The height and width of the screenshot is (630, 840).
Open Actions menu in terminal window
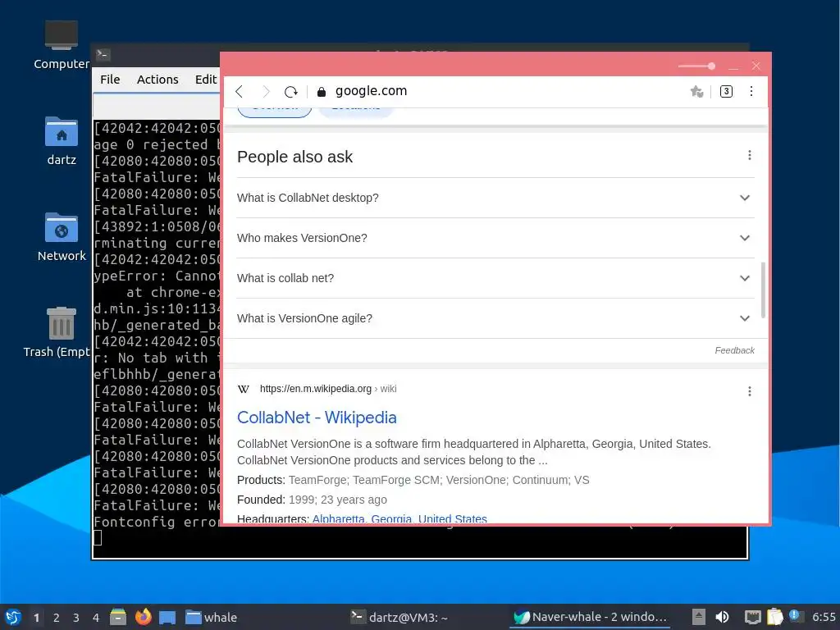pyautogui.click(x=157, y=80)
